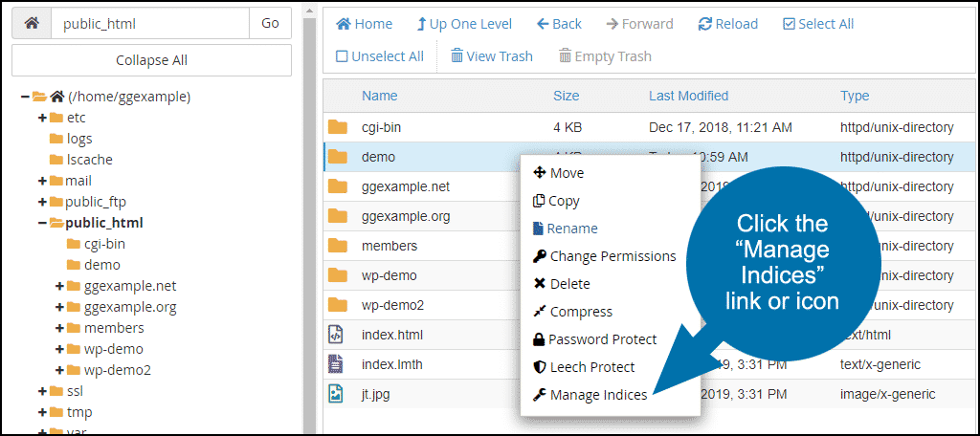Select the jt.jpg file name
Image resolution: width=980 pixels, height=436 pixels.
point(375,394)
